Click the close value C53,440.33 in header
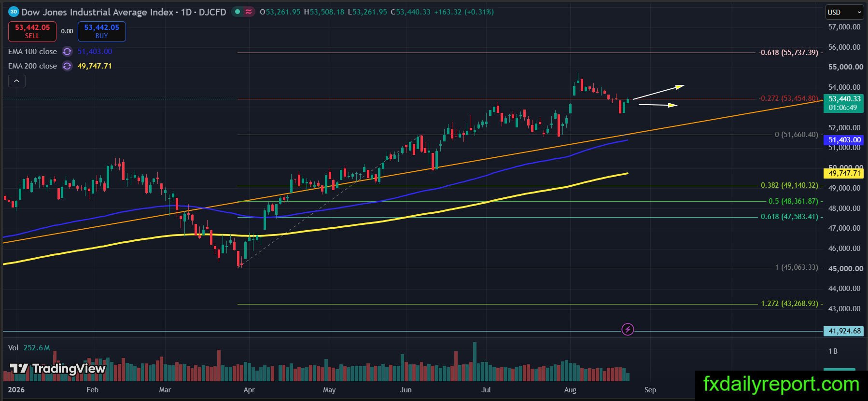The height and width of the screenshot is (401, 868). (x=410, y=12)
